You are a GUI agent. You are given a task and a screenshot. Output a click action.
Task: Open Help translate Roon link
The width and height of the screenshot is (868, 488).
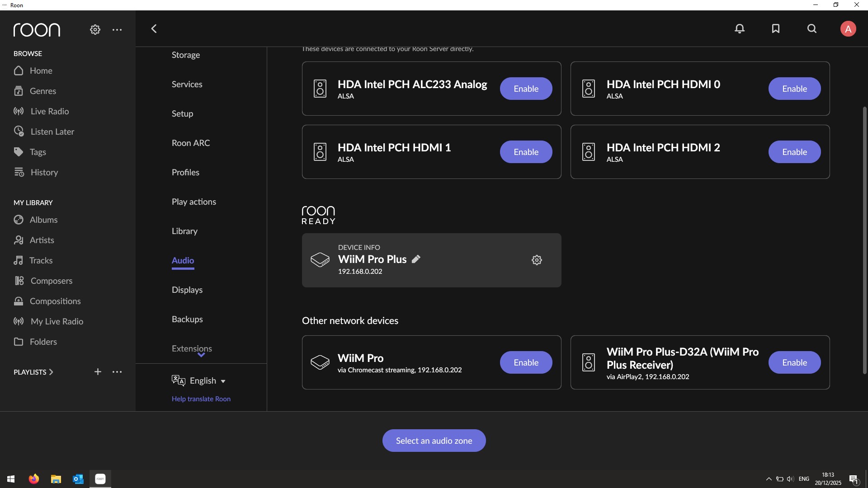pyautogui.click(x=201, y=399)
